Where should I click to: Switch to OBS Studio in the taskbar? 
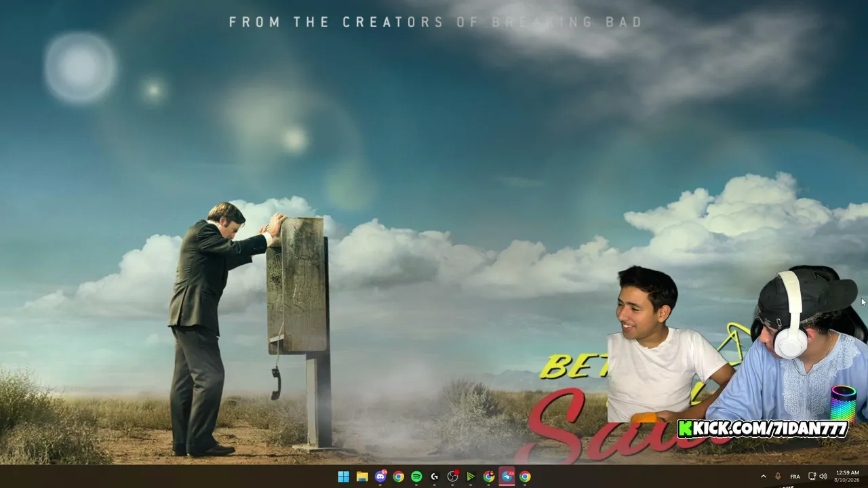(x=453, y=476)
